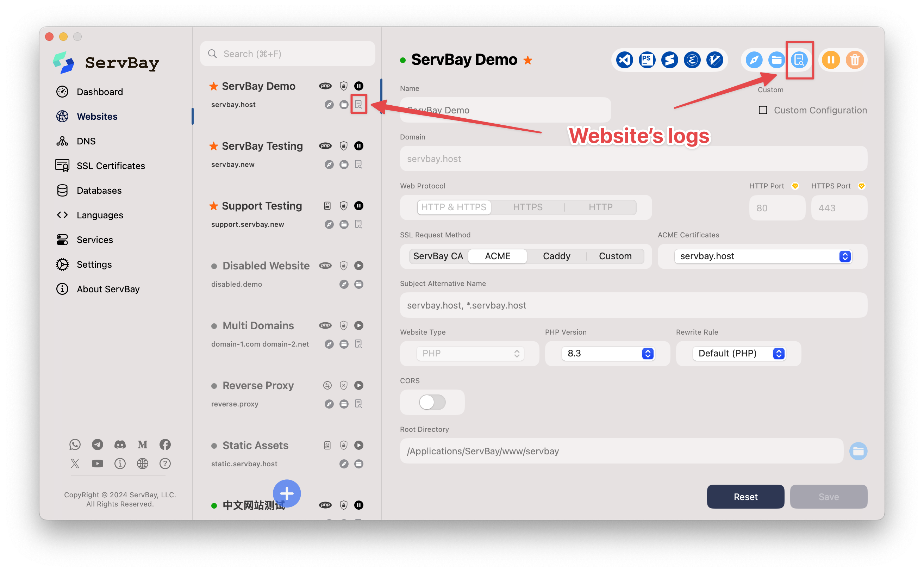Select the website pause icon
This screenshot has height=572, width=924.
point(831,60)
